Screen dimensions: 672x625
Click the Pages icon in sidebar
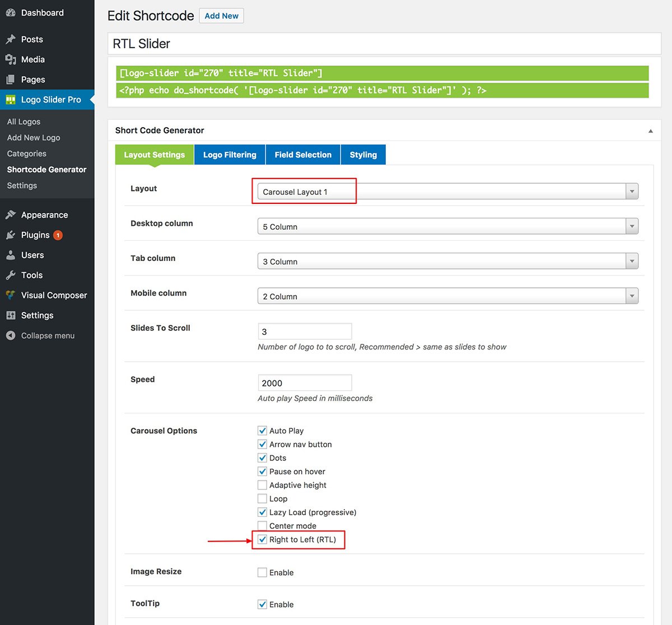pos(10,80)
